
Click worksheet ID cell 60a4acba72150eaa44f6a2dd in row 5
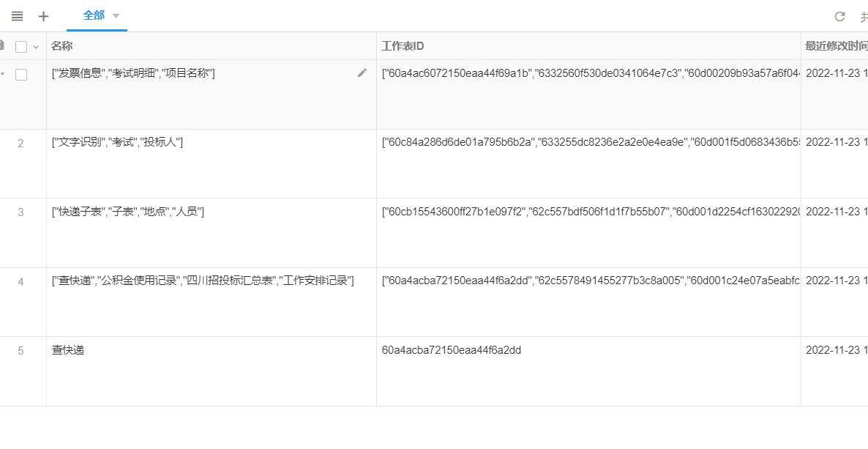pos(452,350)
